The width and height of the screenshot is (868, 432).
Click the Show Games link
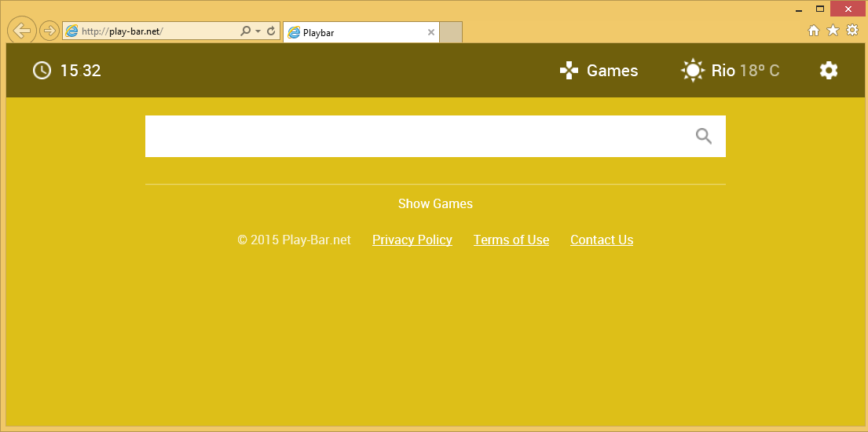click(436, 203)
